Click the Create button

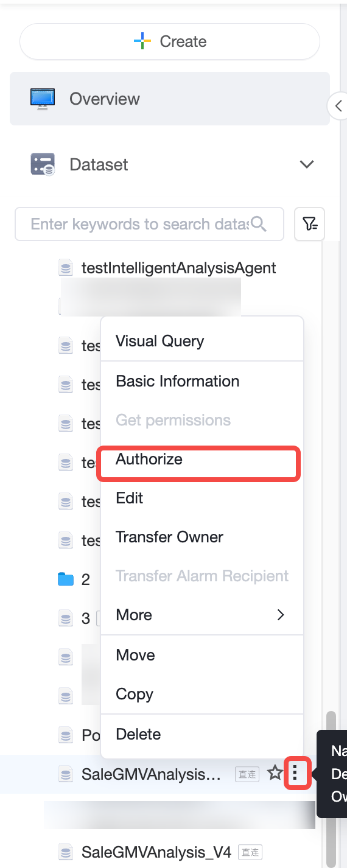[x=170, y=41]
